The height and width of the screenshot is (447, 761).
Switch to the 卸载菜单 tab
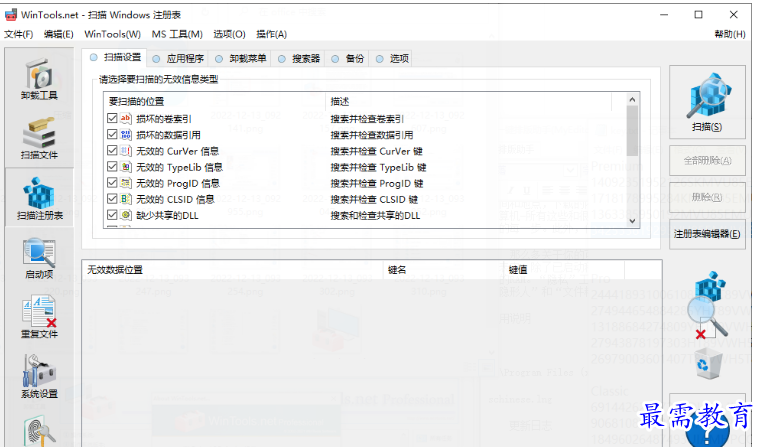click(241, 59)
